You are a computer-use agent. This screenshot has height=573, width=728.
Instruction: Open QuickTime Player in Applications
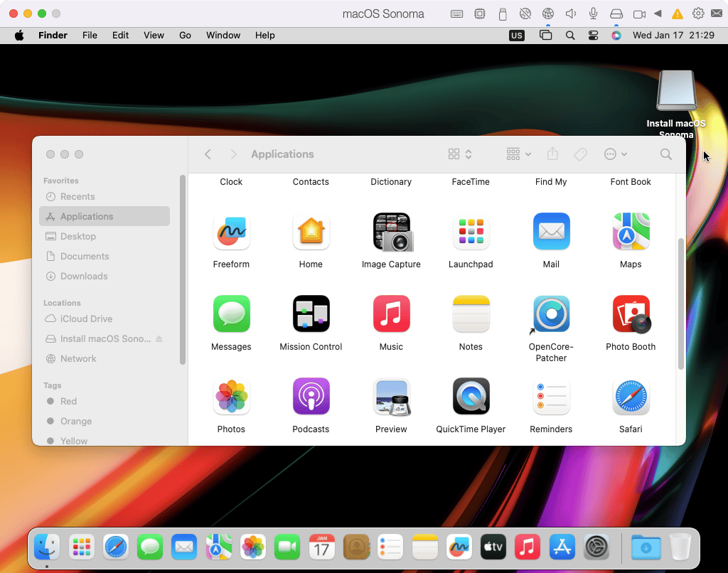tap(471, 397)
